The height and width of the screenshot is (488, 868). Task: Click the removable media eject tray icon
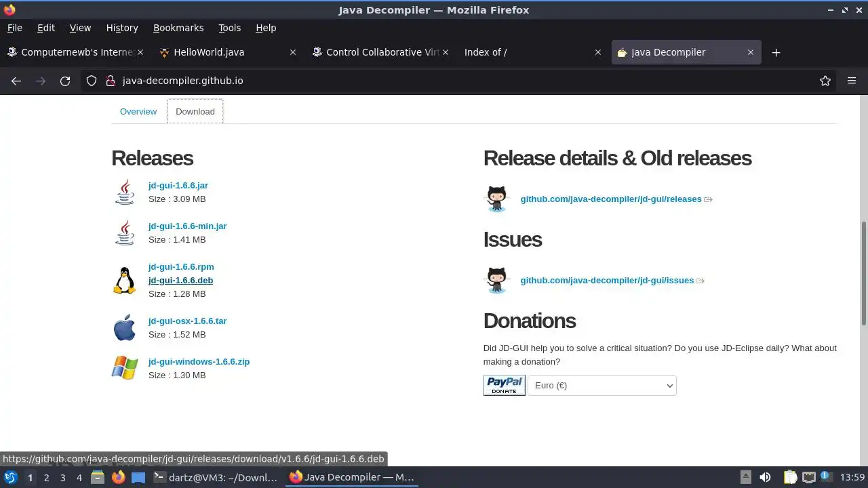coord(746,477)
